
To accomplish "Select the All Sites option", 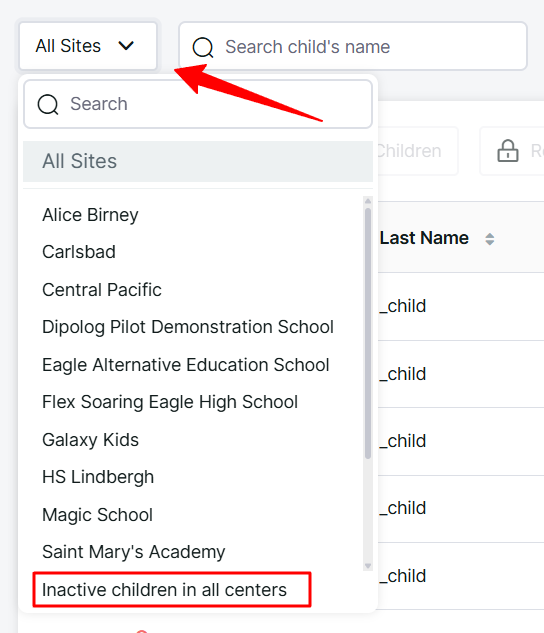I will [198, 161].
